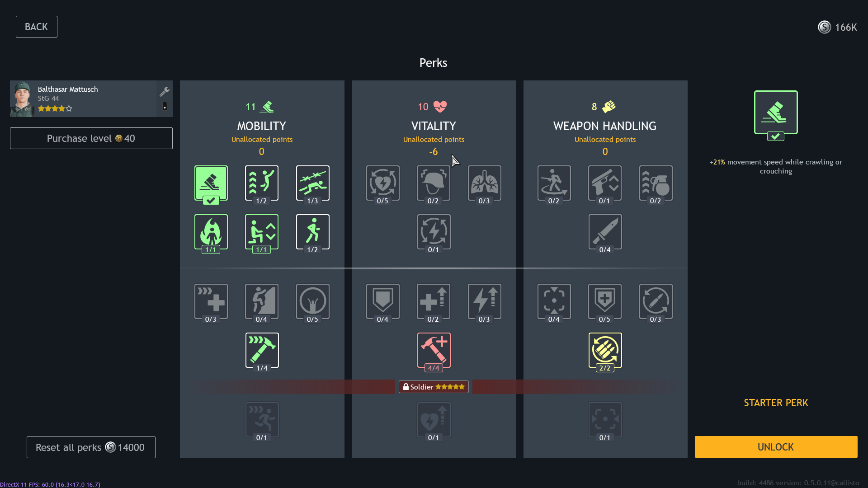The image size is (868, 488).
Task: Choose the knife melee perk
Action: (605, 232)
